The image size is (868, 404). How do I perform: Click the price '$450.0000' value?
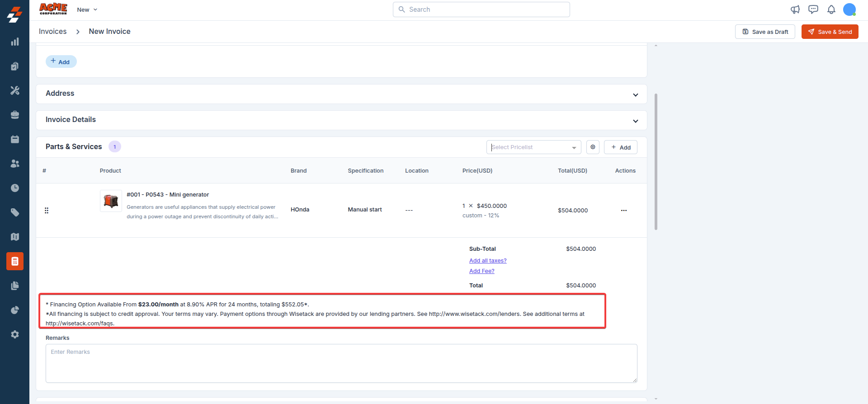[x=492, y=206]
